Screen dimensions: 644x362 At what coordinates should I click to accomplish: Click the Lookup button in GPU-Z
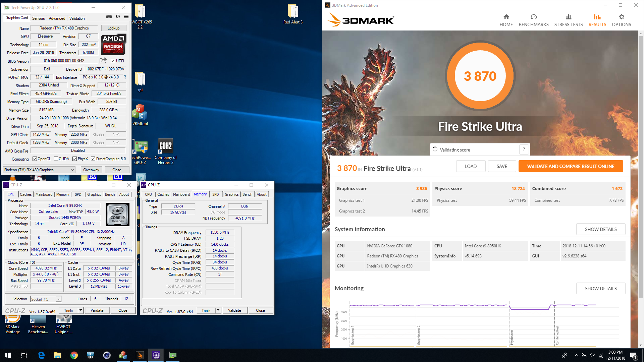click(114, 28)
